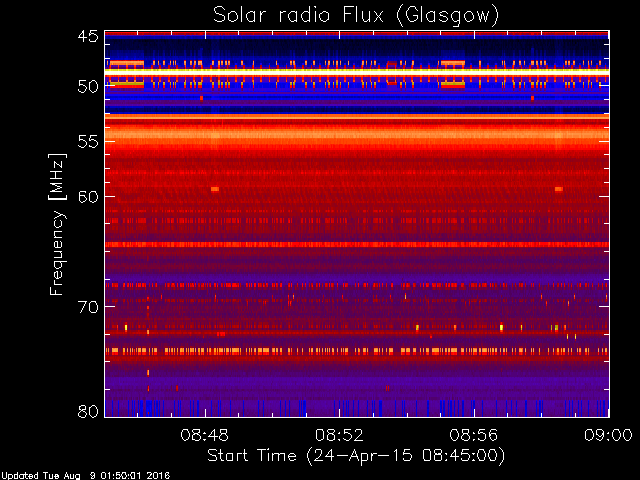Click the bright yellow-white band near 49 MHz

[x=357, y=72]
